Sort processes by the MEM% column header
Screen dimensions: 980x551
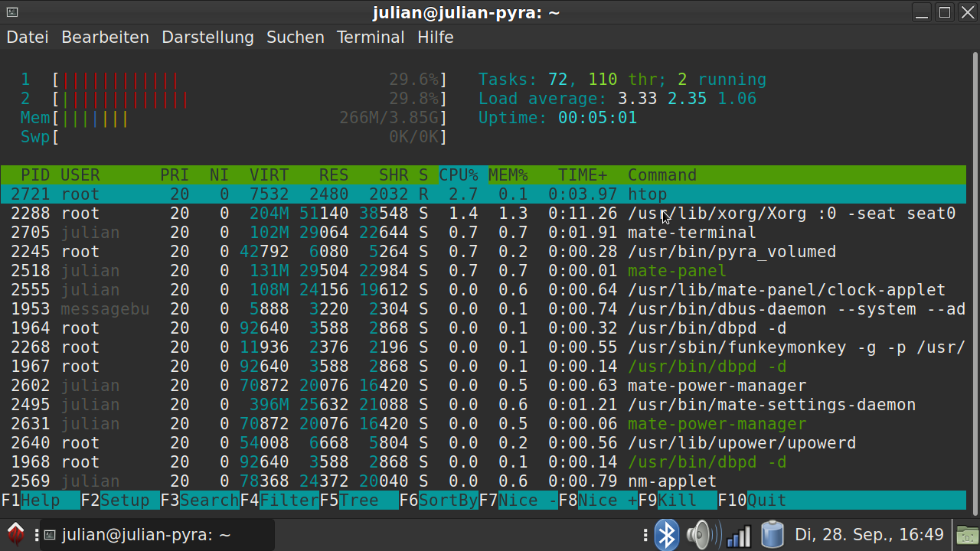pos(508,175)
